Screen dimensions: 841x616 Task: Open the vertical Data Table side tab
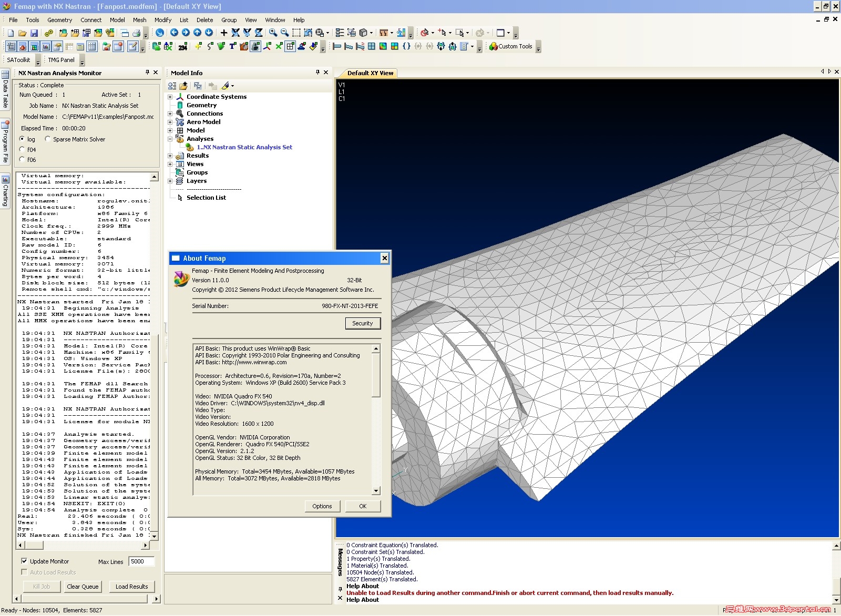click(5, 90)
